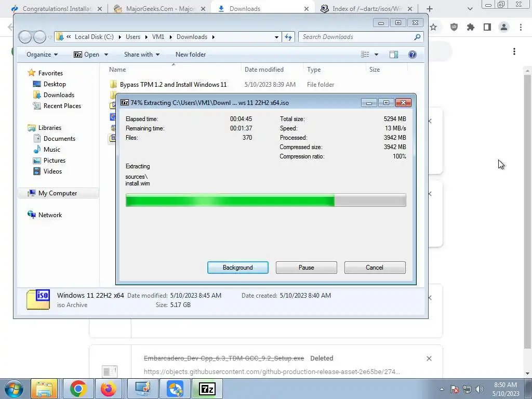This screenshot has height=399, width=532.
Task: Switch to the Chrome Downloads tab
Action: pyautogui.click(x=262, y=9)
